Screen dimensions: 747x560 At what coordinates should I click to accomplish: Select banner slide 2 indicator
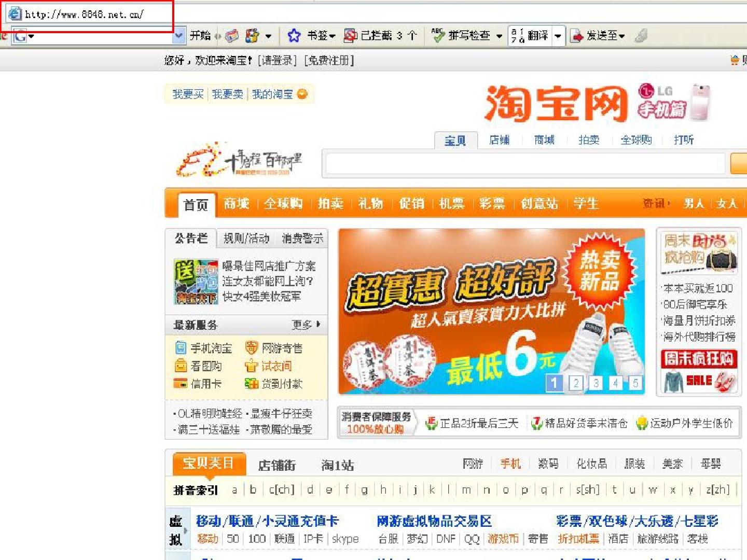(x=576, y=383)
